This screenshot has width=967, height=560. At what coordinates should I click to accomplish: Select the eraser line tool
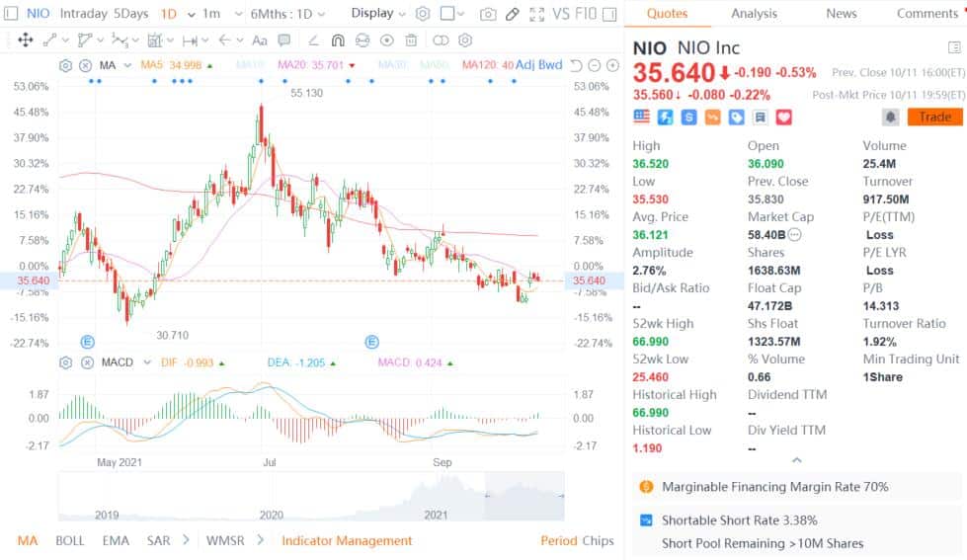[x=313, y=40]
